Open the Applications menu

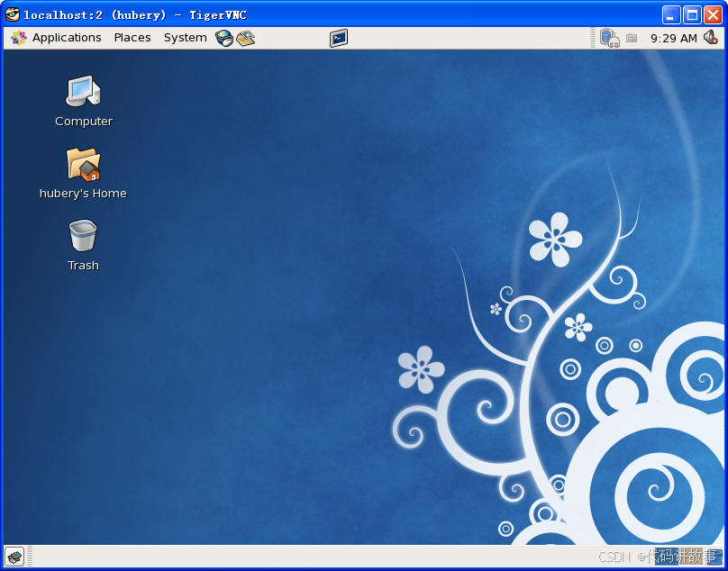67,38
